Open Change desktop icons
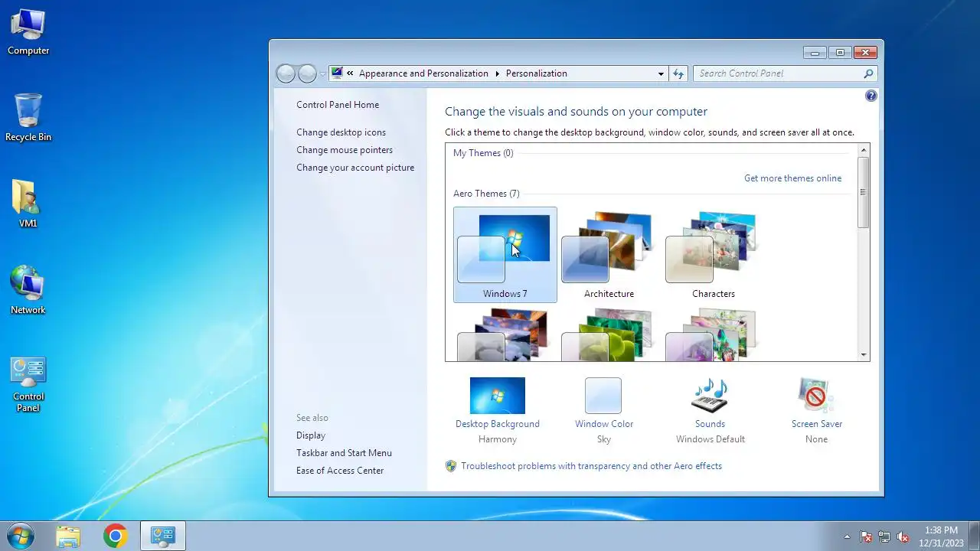This screenshot has height=551, width=980. click(x=341, y=132)
